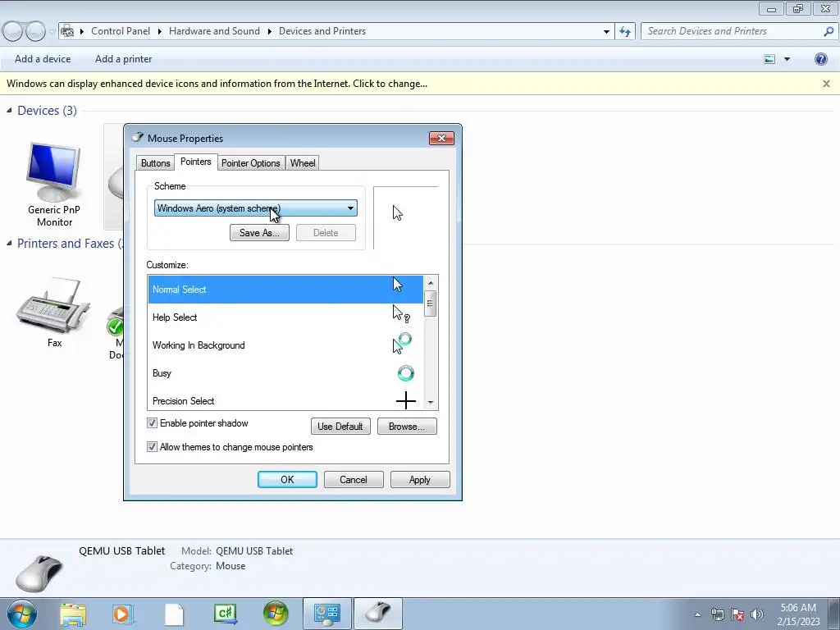Expand arrow after Control Panel breadcrumb
Viewport: 840px width, 630px height.
(160, 32)
